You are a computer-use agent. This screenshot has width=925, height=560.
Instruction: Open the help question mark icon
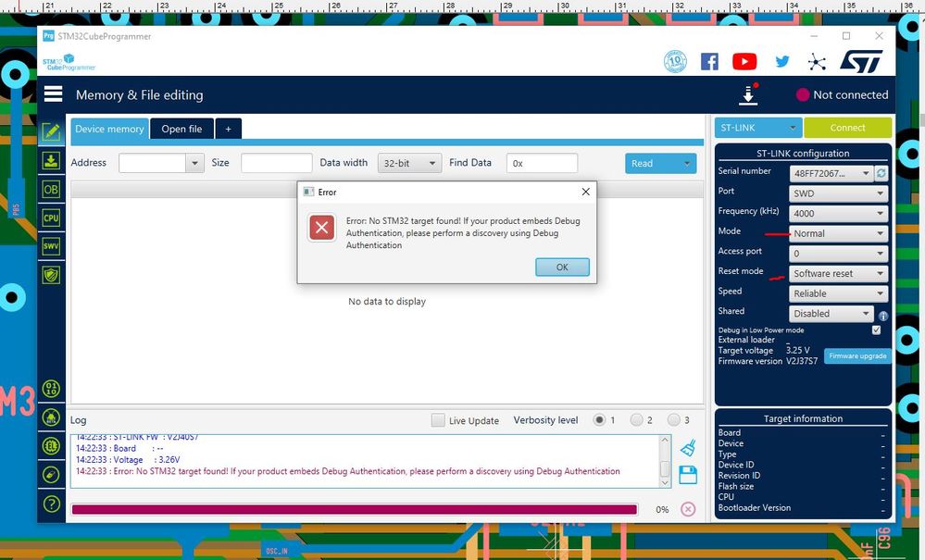click(51, 504)
